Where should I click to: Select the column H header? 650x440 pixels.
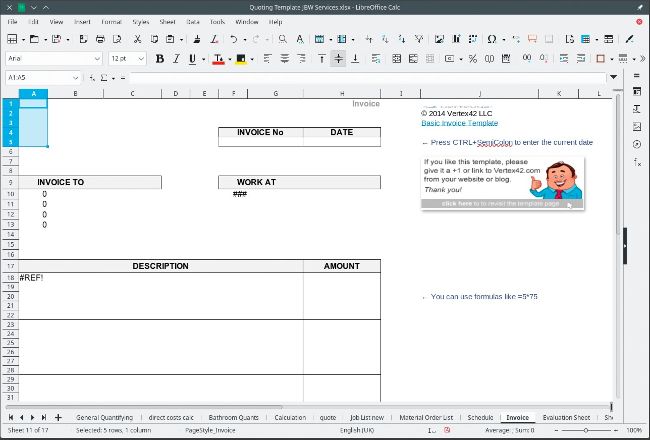click(341, 94)
